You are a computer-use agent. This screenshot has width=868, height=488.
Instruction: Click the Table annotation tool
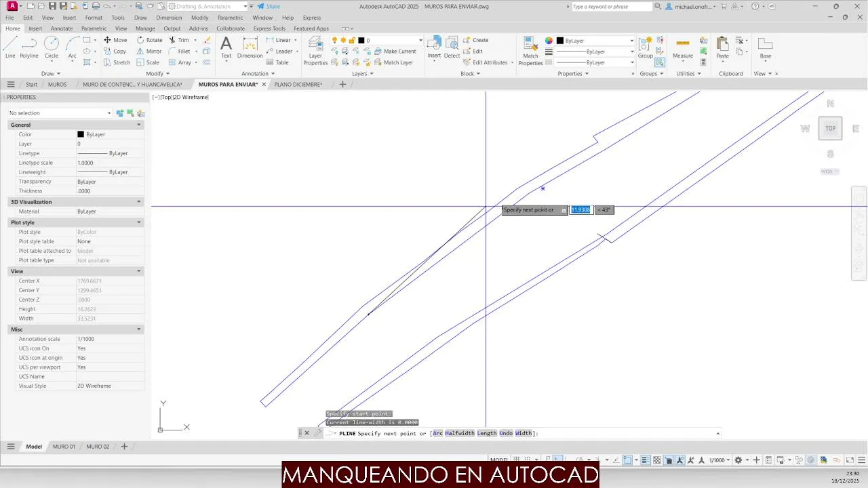[x=277, y=62]
